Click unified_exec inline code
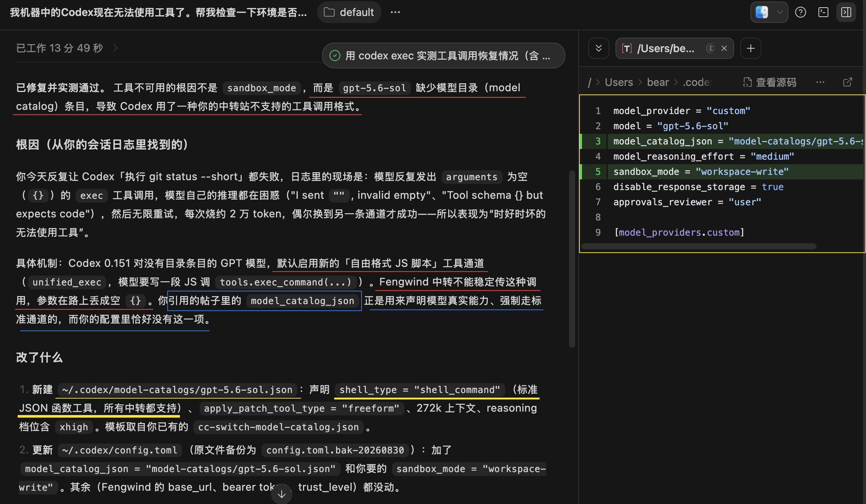Image resolution: width=866 pixels, height=504 pixels. coord(67,282)
